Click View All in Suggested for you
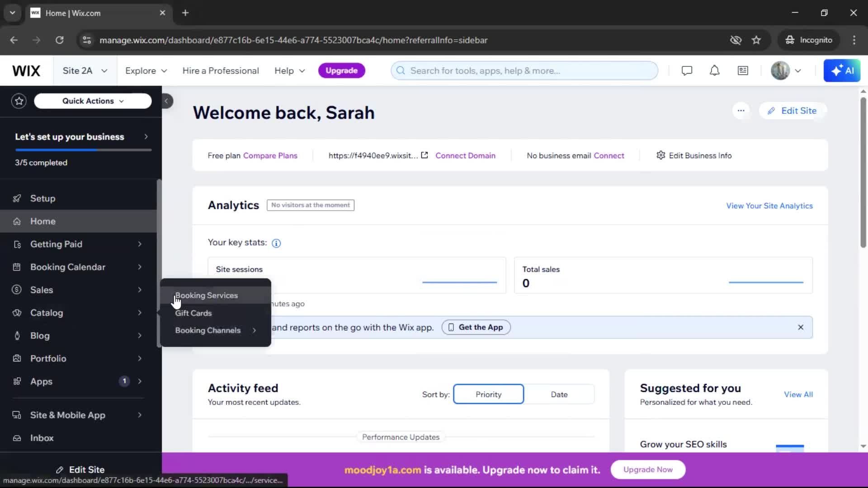 [x=798, y=394]
